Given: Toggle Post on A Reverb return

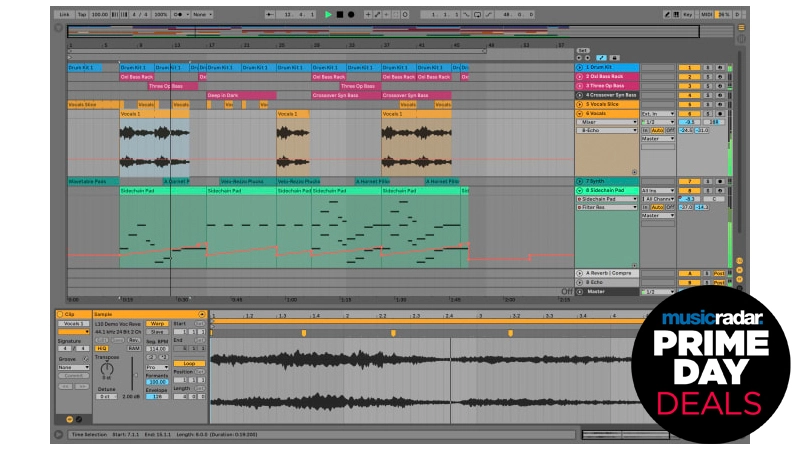Looking at the screenshot, I should (719, 273).
